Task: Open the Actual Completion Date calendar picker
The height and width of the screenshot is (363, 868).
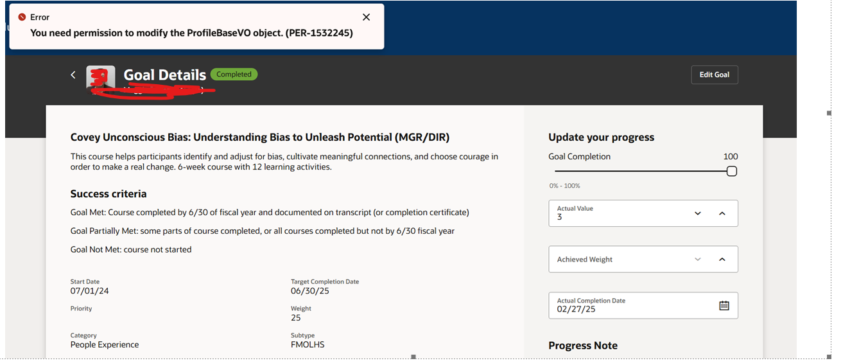Action: pyautogui.click(x=724, y=306)
